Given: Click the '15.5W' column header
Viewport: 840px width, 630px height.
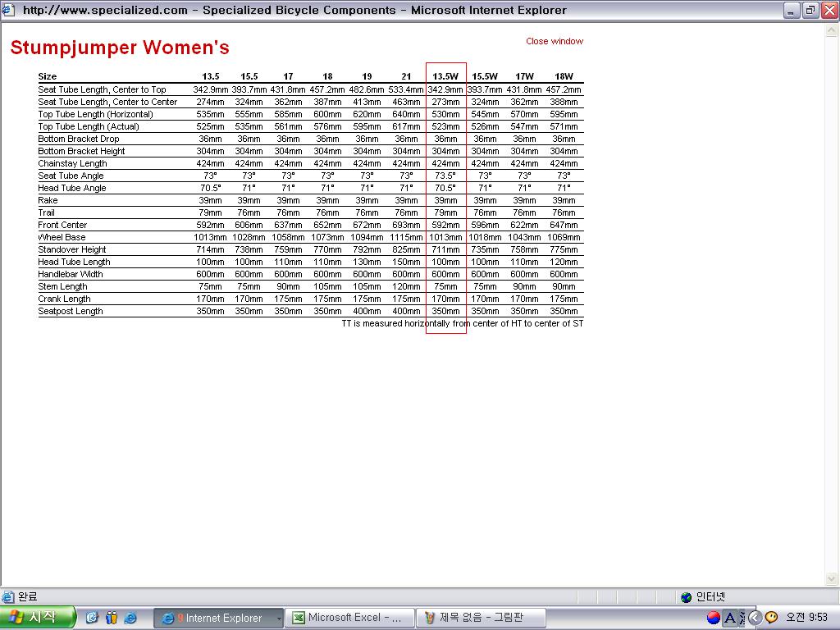Looking at the screenshot, I should pyautogui.click(x=485, y=76).
